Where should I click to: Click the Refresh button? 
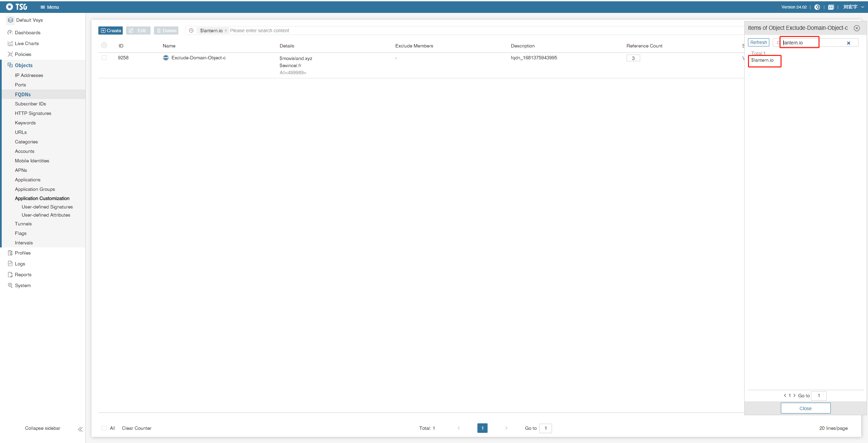click(758, 42)
